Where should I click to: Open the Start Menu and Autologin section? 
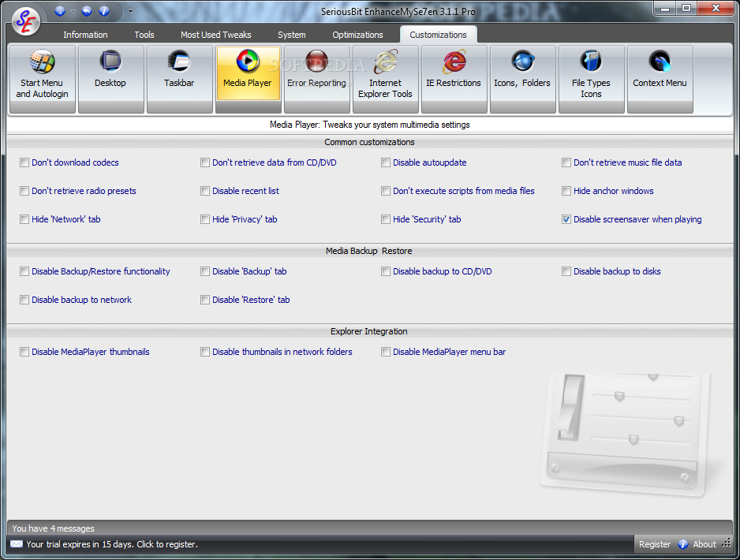[x=42, y=79]
